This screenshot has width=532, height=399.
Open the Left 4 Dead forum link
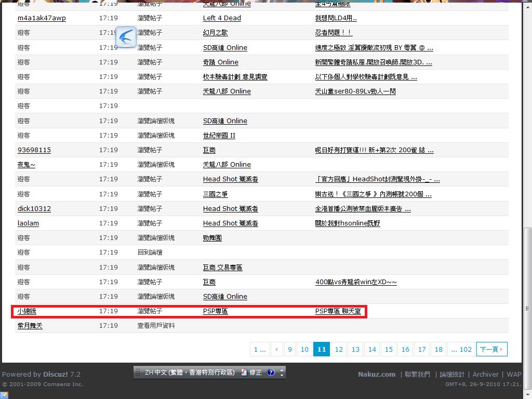[222, 18]
